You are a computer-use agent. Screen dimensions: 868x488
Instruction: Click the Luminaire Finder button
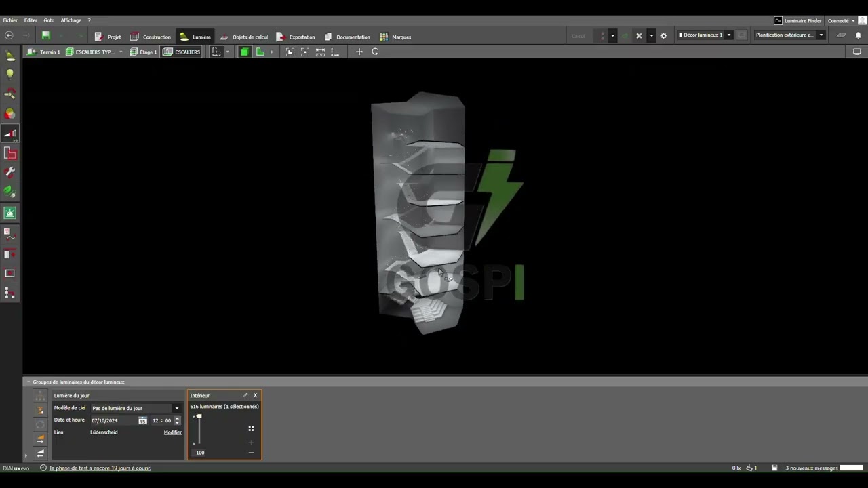click(798, 20)
